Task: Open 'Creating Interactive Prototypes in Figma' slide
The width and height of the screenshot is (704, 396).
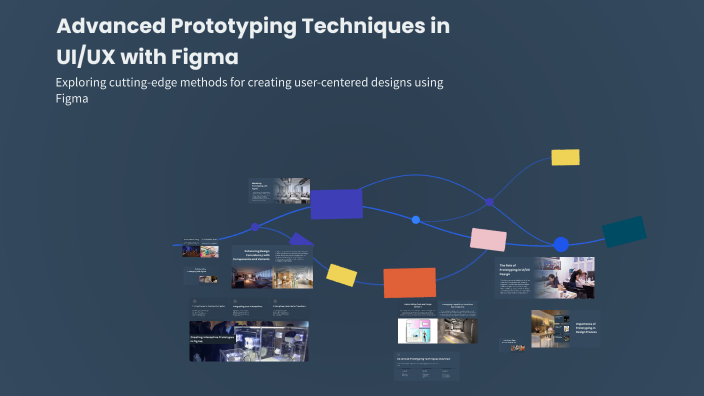Action: tap(249, 341)
